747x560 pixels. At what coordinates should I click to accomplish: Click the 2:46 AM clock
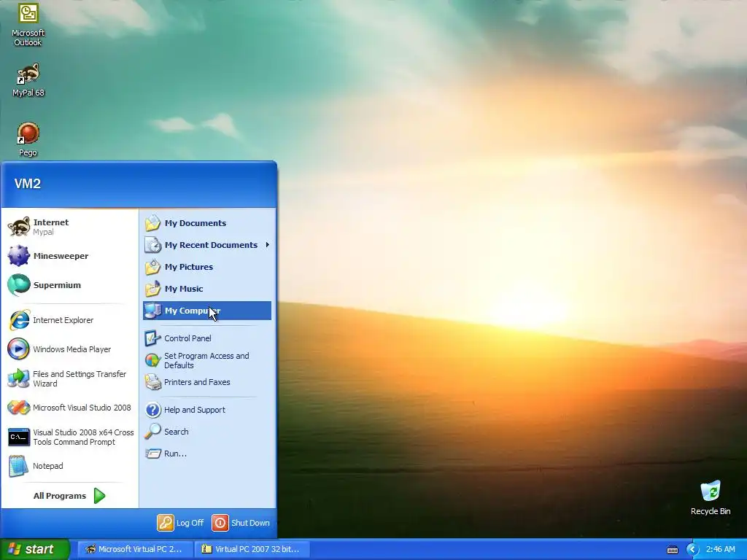click(720, 549)
